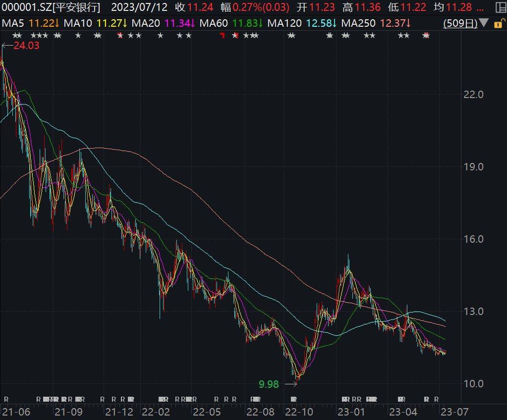This screenshot has width=507, height=420.
Task: Click the leftmost R marker at chart bottom
Action: pyautogui.click(x=6, y=399)
